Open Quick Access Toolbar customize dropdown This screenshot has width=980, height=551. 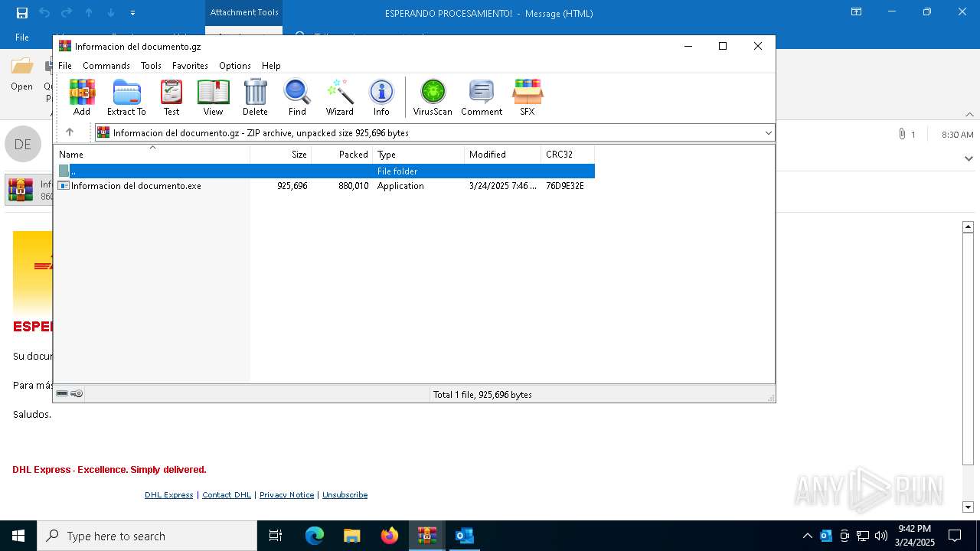133,13
